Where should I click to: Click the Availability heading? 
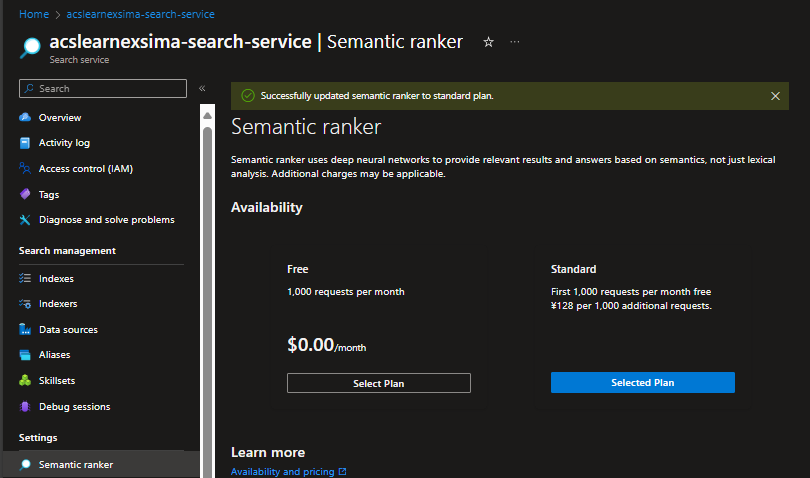(x=267, y=207)
